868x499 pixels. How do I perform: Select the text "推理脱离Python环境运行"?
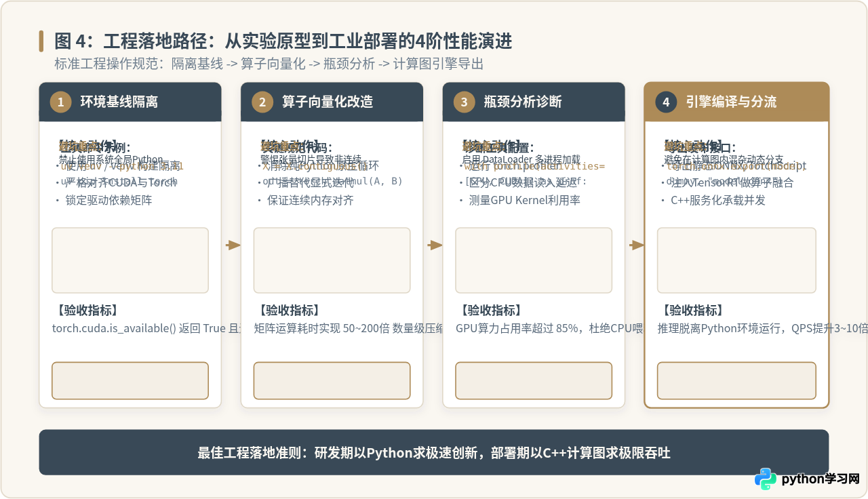(x=718, y=329)
